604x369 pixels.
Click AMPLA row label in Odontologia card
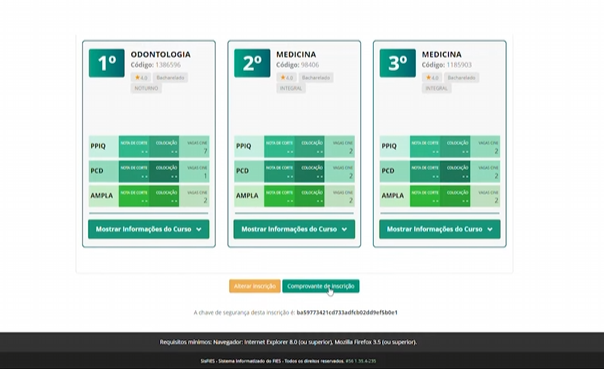pyautogui.click(x=102, y=195)
